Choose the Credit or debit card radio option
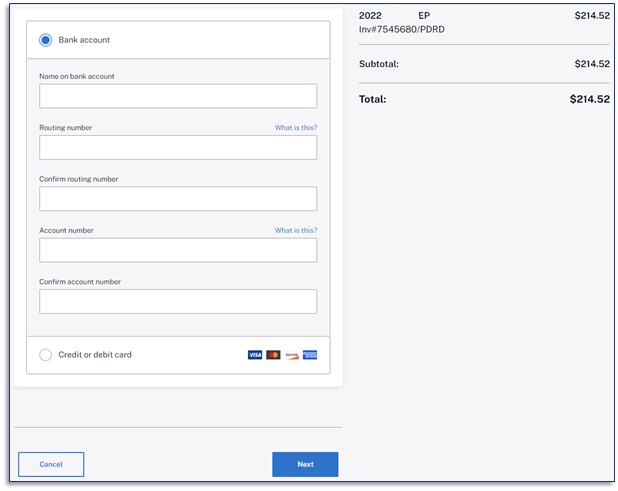The image size is (618, 491). [46, 355]
